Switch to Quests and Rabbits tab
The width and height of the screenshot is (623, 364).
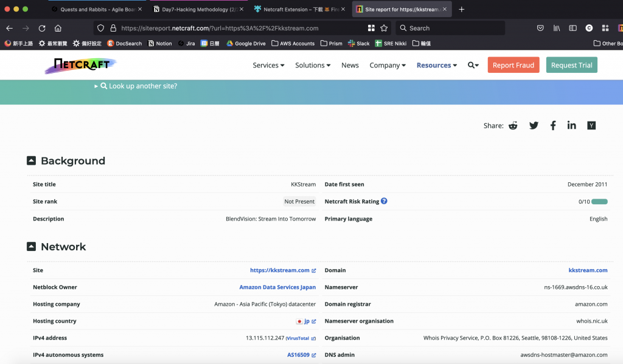(x=97, y=9)
